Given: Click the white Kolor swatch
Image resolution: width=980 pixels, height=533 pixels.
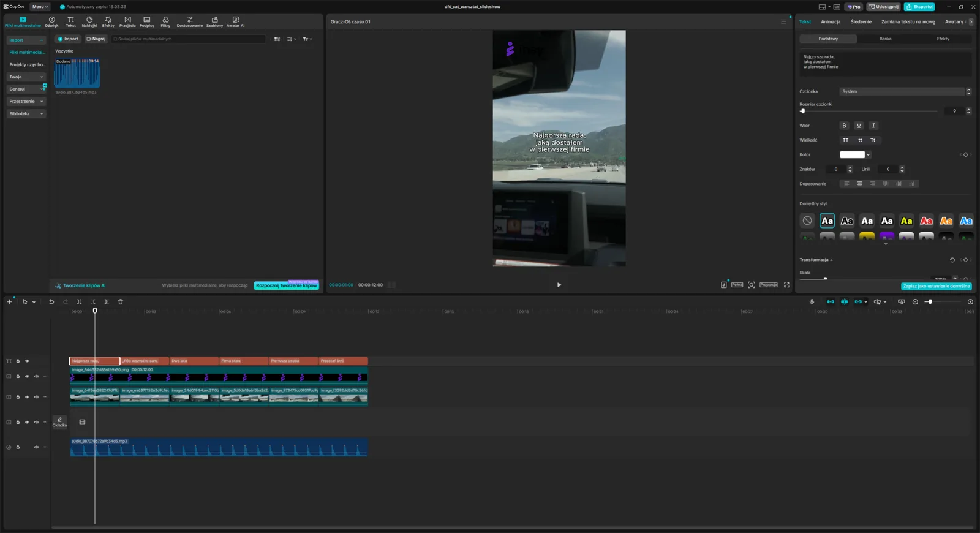Looking at the screenshot, I should [x=852, y=155].
